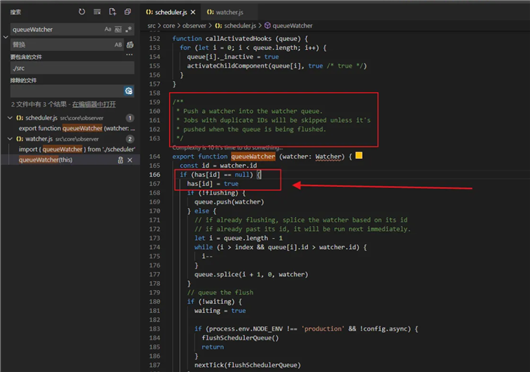
Task: Replace match in queueWatcher(this) row
Action: (x=120, y=160)
